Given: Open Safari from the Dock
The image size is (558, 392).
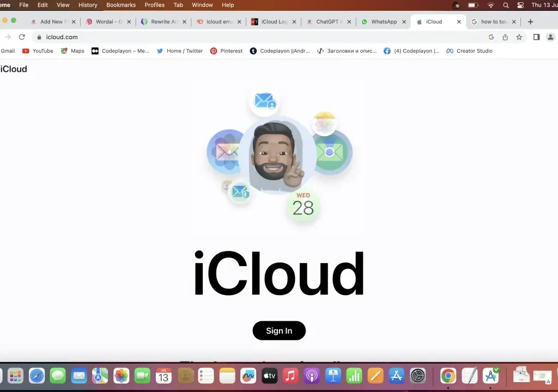Looking at the screenshot, I should [x=37, y=376].
